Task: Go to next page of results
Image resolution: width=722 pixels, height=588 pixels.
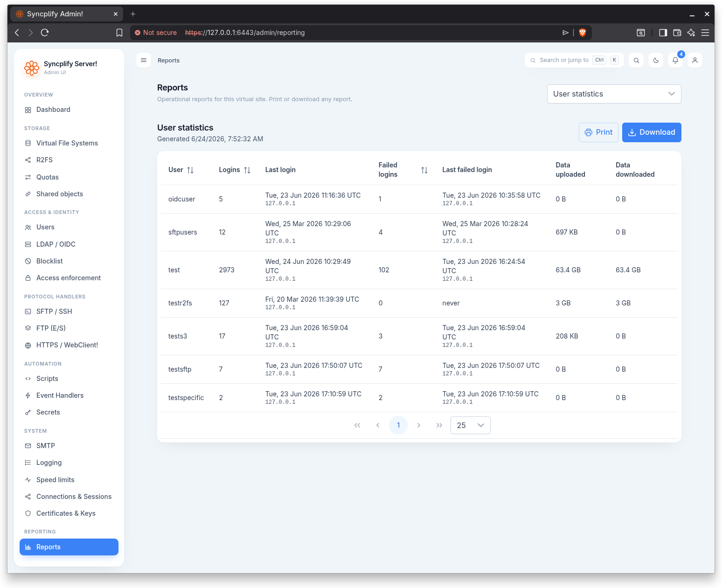Action: [x=419, y=425]
